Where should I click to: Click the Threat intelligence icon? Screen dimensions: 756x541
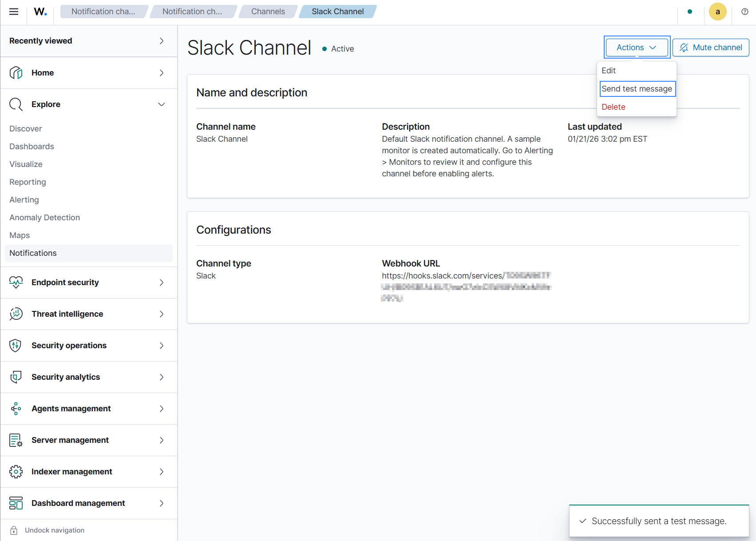(16, 314)
